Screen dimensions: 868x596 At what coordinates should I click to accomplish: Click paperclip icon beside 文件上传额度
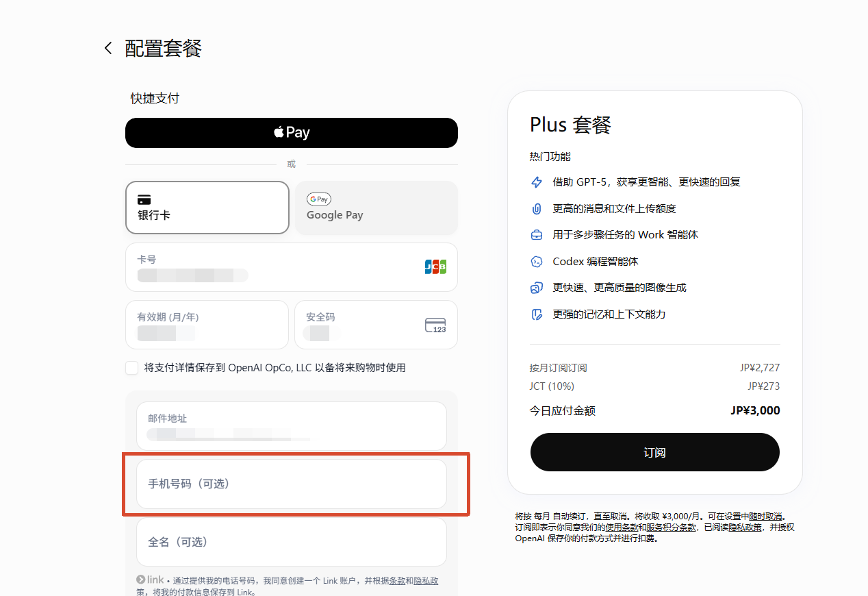(x=537, y=209)
